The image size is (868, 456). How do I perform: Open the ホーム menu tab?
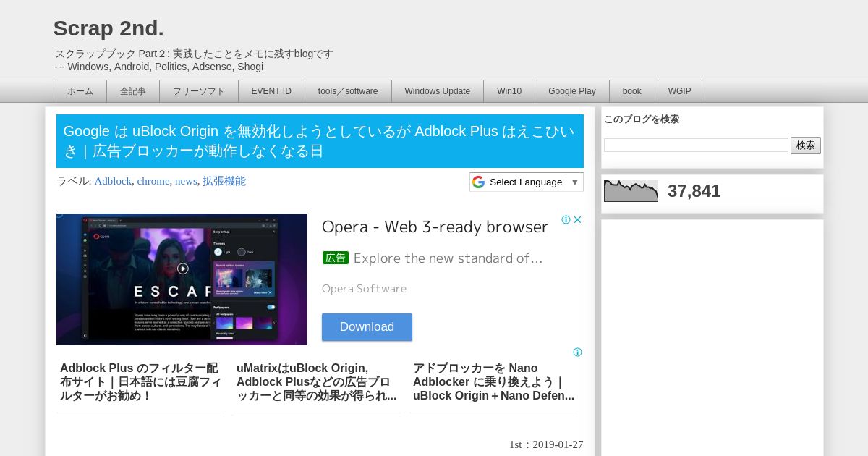tap(80, 91)
